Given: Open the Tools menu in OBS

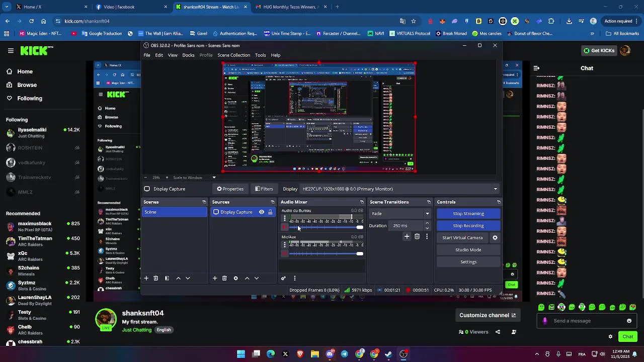Looking at the screenshot, I should pos(260,55).
